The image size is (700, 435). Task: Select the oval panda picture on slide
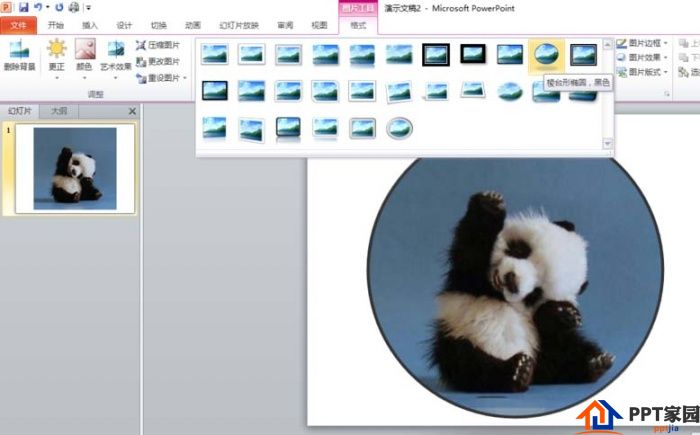click(515, 286)
